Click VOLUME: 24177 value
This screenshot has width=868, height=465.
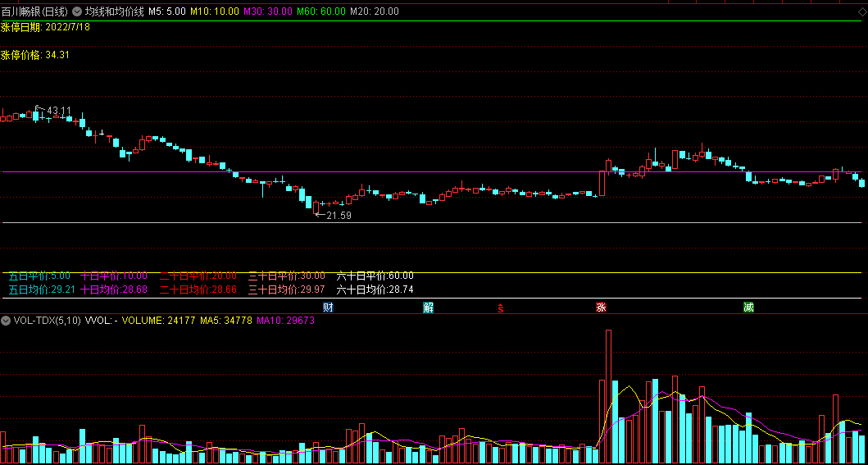coord(158,320)
